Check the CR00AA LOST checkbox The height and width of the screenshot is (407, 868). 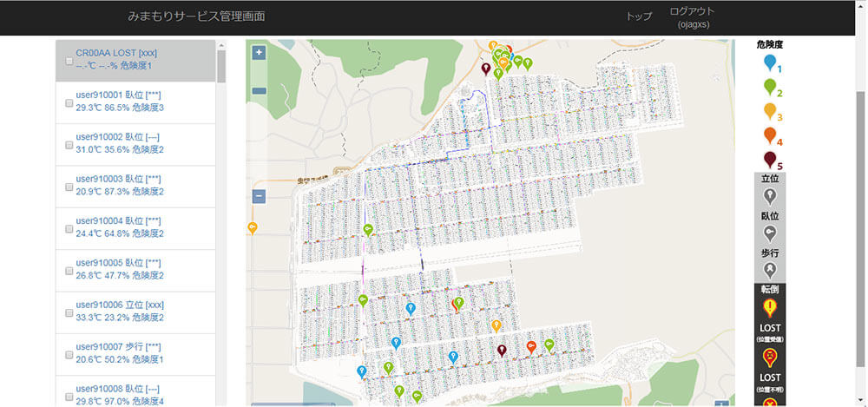pyautogui.click(x=69, y=61)
